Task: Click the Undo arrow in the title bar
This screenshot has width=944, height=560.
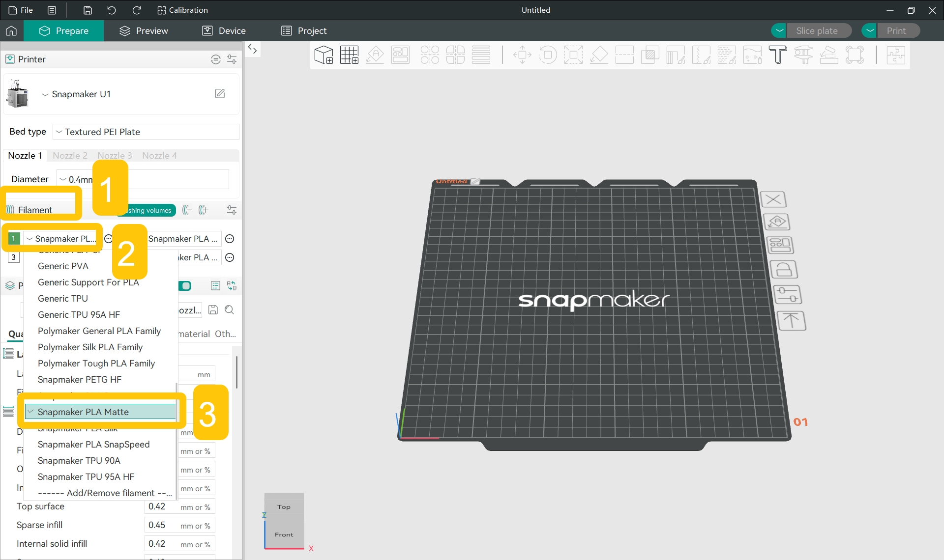Action: pos(112,10)
